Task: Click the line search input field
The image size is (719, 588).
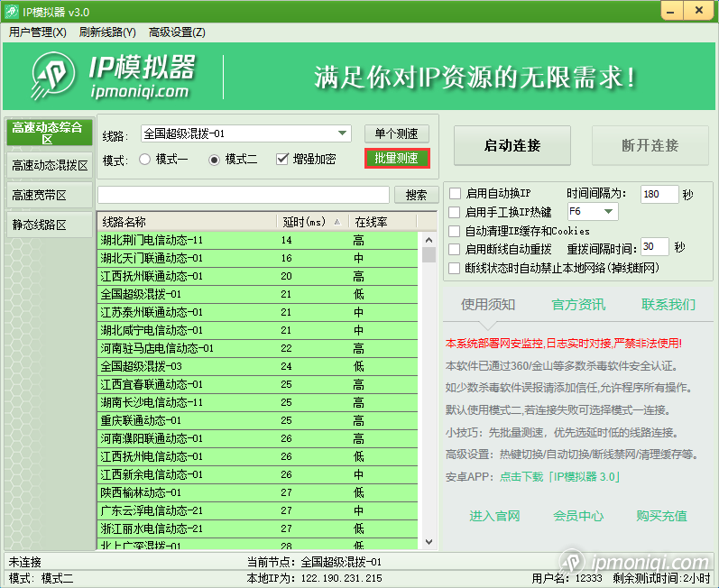Action: 244,195
